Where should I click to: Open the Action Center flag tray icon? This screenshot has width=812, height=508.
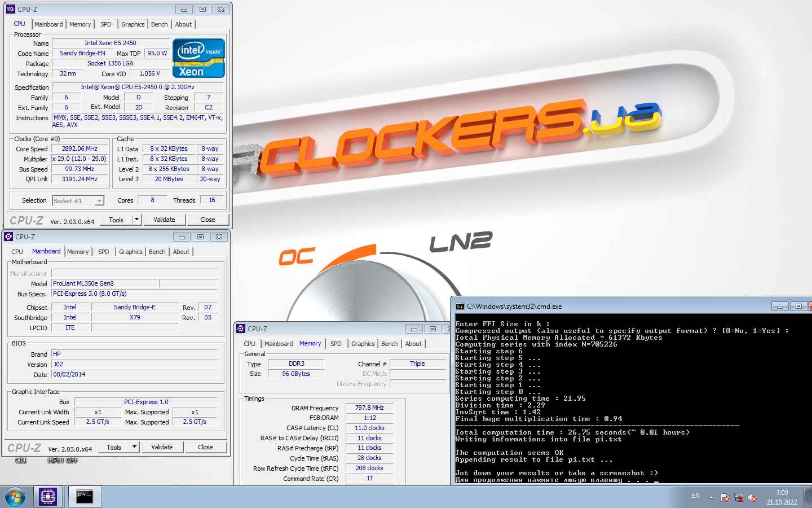click(x=725, y=497)
